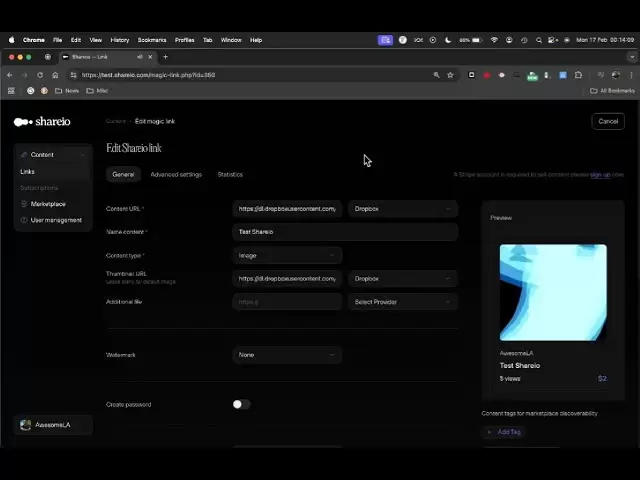
Task: Open Chrome three-dot menu
Action: click(x=631, y=75)
